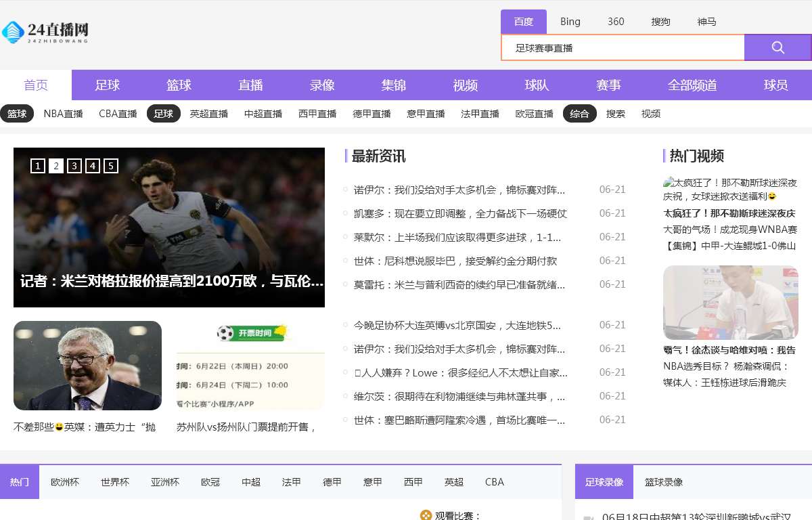Jump to carousel slide 4
Viewport: 812px width, 520px height.
[93, 166]
